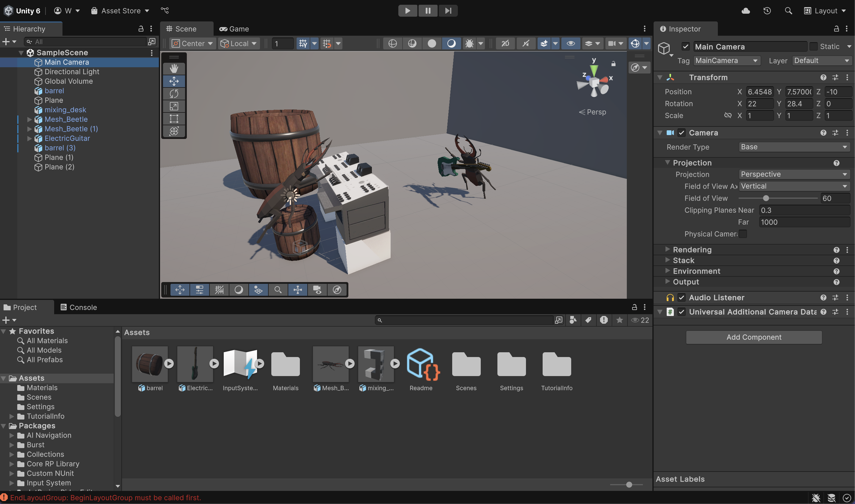Select the Transform tool
The width and height of the screenshot is (855, 504).
174,131
